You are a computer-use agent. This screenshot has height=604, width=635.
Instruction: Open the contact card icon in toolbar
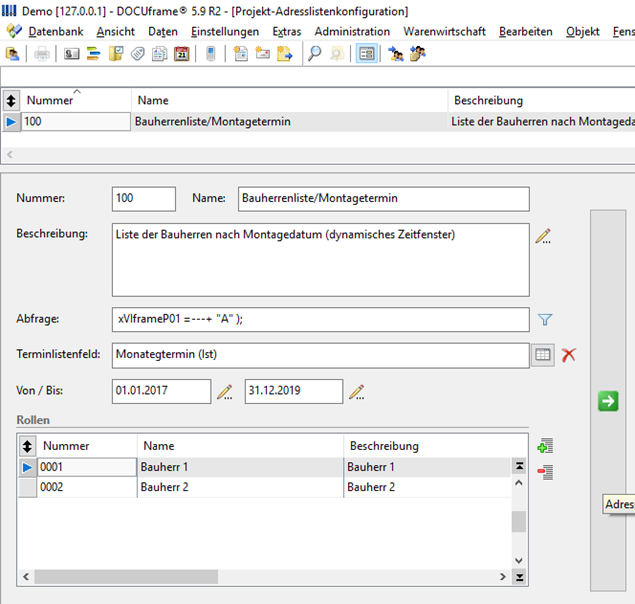point(72,54)
